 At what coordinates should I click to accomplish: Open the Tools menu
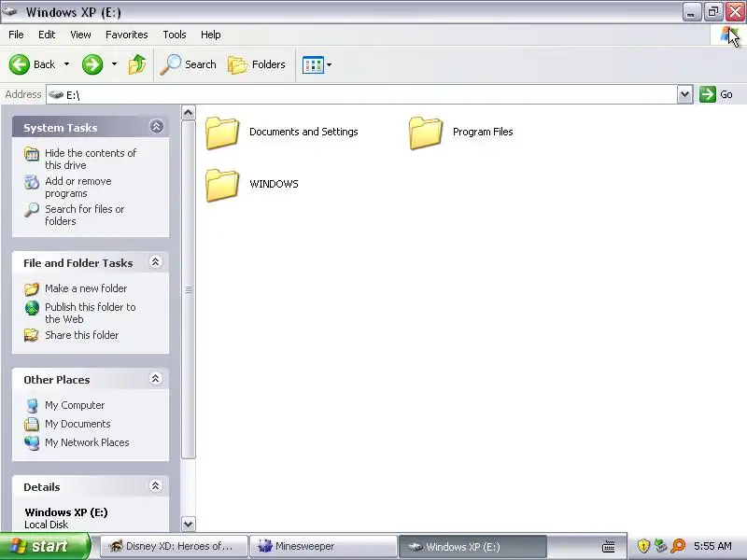(175, 35)
